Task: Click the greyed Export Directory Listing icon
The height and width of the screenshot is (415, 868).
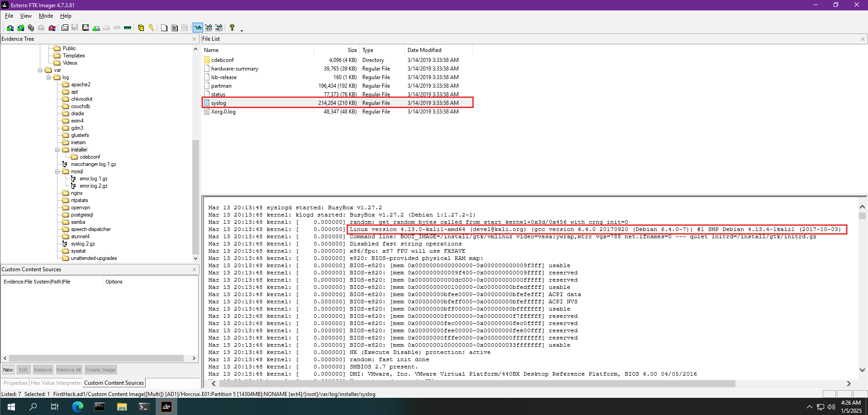Action: pyautogui.click(x=185, y=28)
